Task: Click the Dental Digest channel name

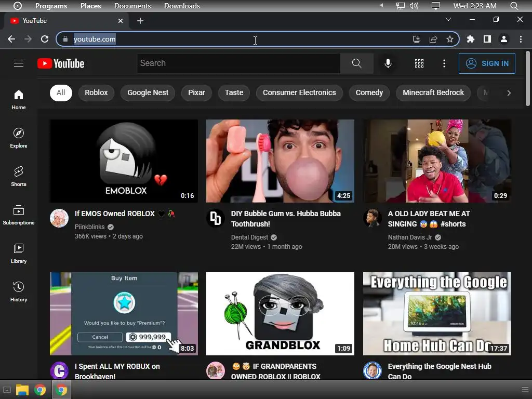Action: tap(249, 237)
